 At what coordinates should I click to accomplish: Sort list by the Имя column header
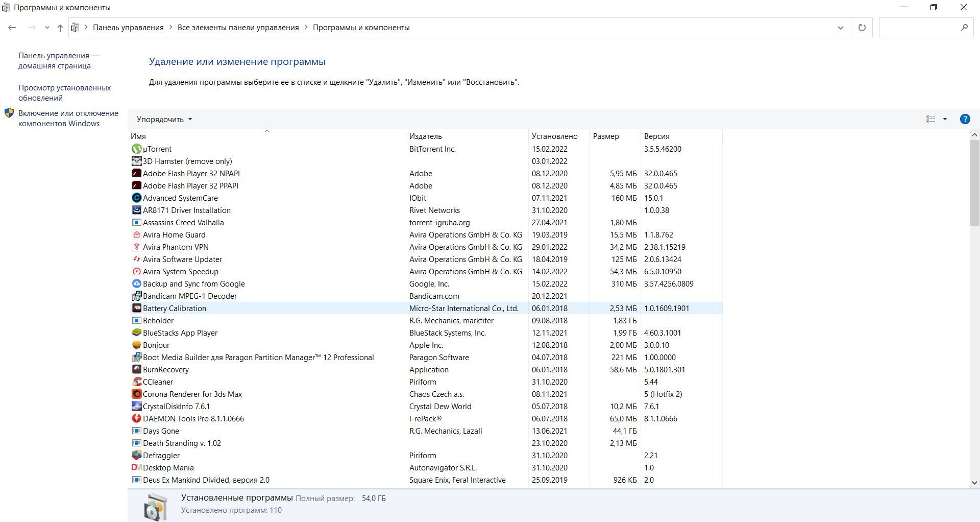267,136
